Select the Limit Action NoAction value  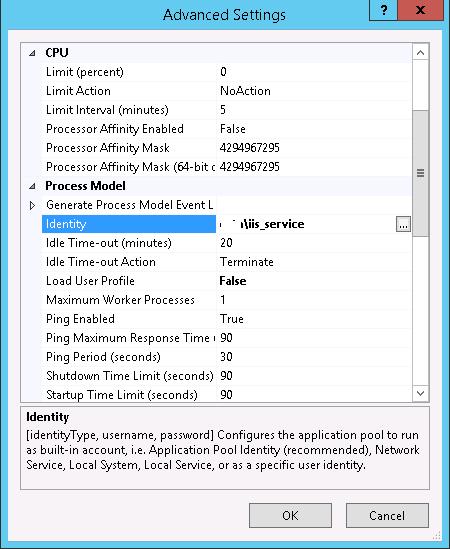pos(245,91)
